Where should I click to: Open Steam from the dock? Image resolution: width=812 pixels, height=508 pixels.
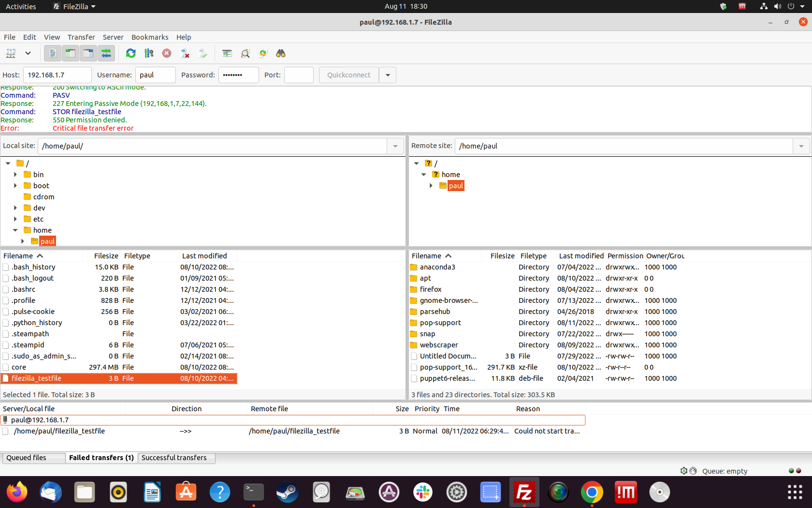288,493
